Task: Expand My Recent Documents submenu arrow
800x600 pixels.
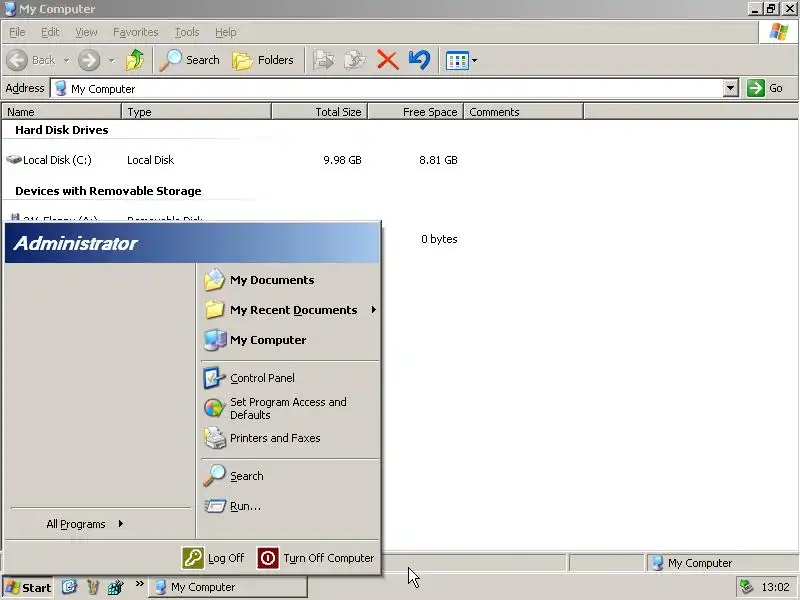Action: point(373,310)
